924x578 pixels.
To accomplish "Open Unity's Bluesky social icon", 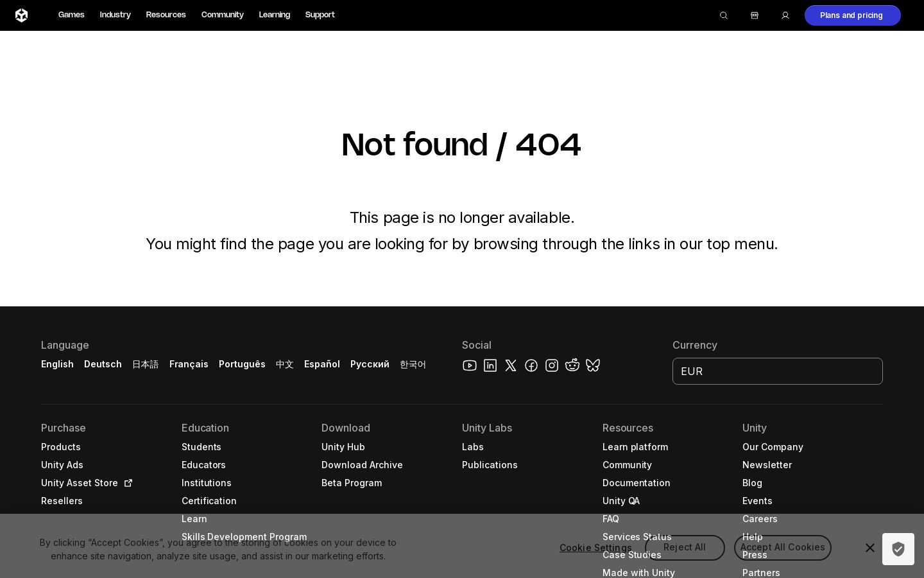I will (593, 365).
